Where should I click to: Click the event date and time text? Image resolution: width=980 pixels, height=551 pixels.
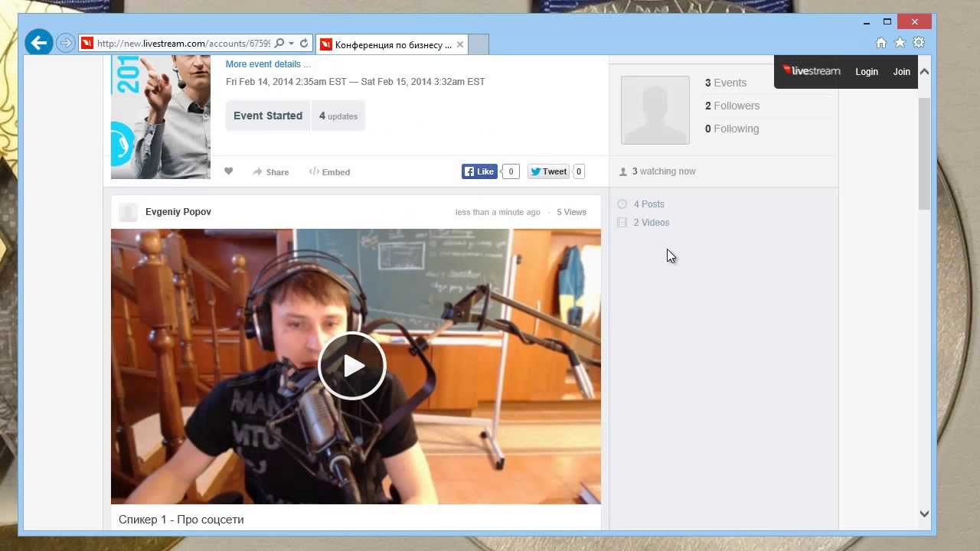pyautogui.click(x=355, y=82)
